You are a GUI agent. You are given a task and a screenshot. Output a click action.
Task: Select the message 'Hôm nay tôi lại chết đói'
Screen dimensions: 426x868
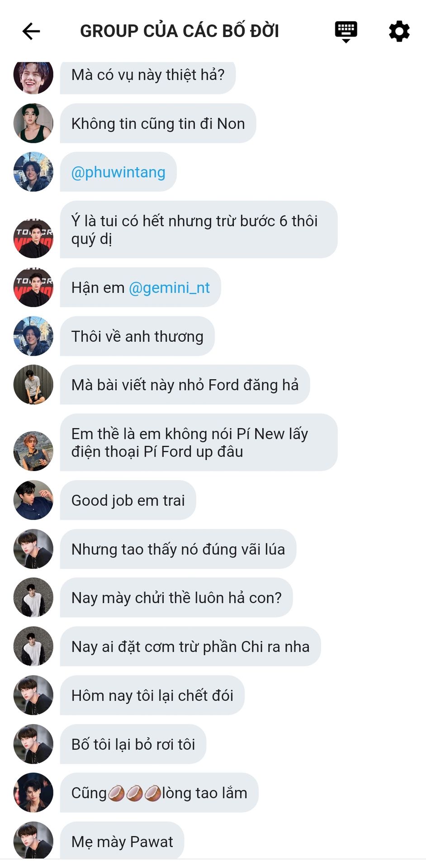tap(152, 695)
